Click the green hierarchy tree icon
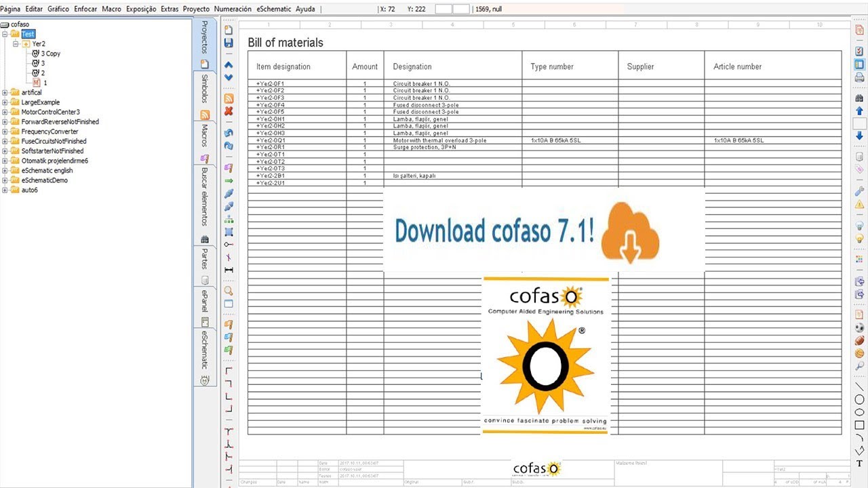This screenshot has width=868, height=488. click(229, 219)
